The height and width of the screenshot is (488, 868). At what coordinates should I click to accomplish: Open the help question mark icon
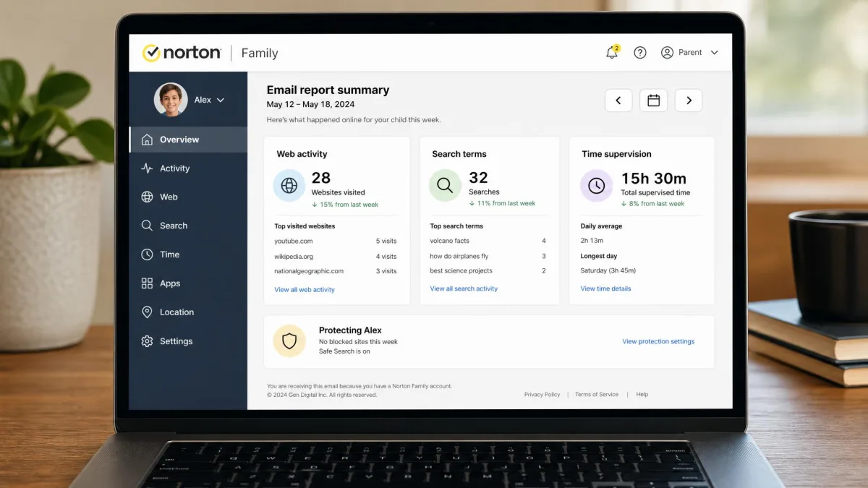coord(640,53)
